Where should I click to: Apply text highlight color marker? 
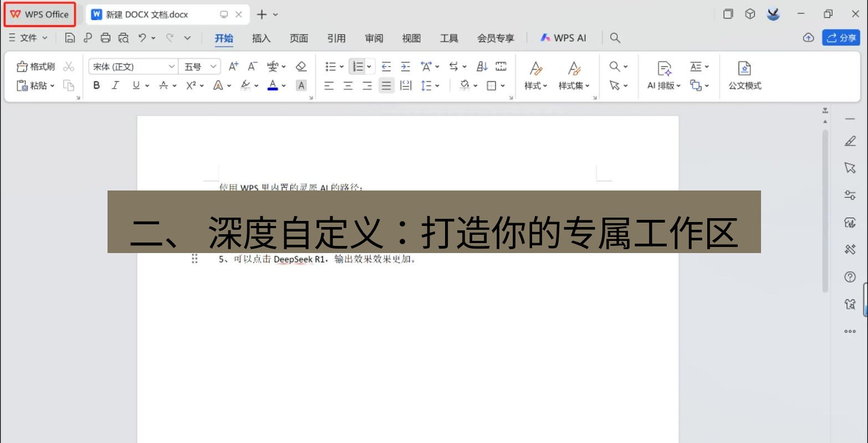pos(246,85)
